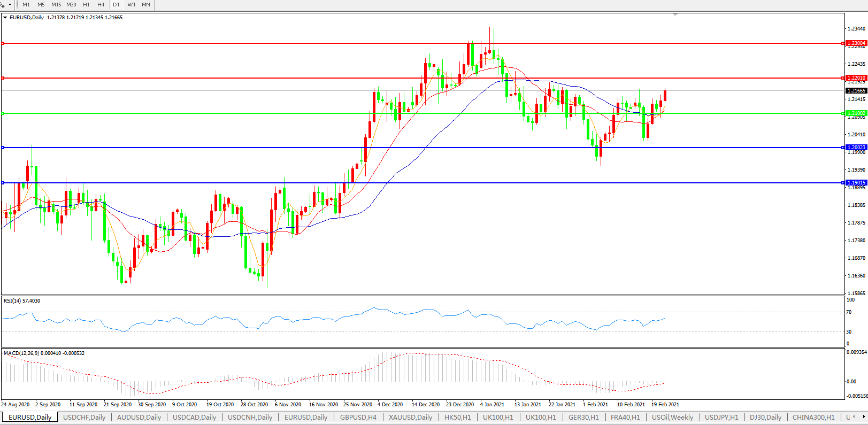Image resolution: width=868 pixels, height=425 pixels.
Task: Click the chart shift triangle marker
Action: coord(675,14)
